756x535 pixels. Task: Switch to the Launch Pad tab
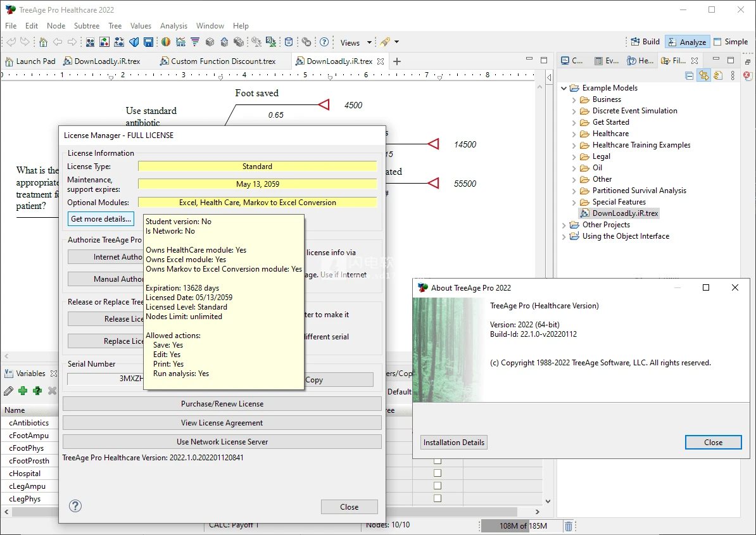click(x=30, y=61)
